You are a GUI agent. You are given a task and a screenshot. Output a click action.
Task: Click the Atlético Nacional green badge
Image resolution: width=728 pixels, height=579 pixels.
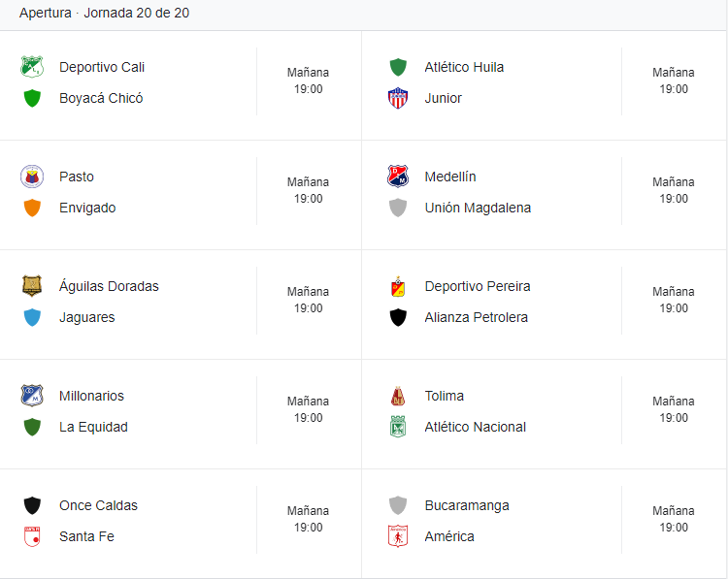tap(398, 427)
